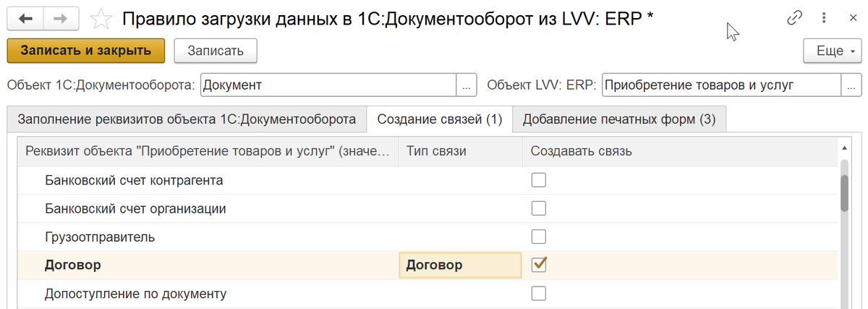The image size is (868, 309).
Task: Open the three-dot options menu
Action: tap(824, 18)
